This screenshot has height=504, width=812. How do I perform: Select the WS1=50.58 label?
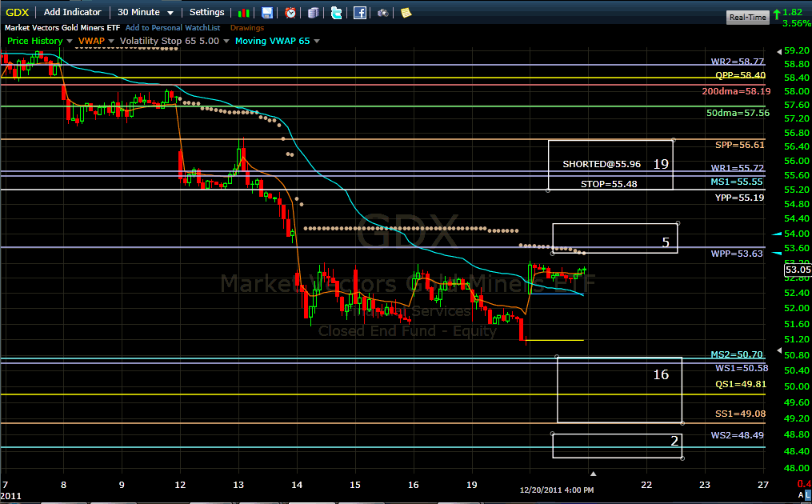[x=742, y=368]
